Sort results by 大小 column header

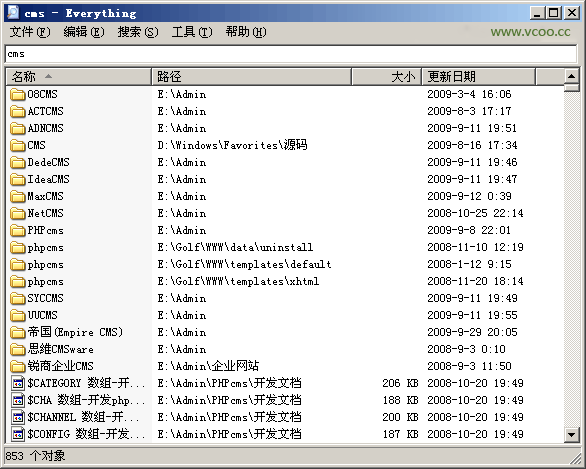point(386,77)
